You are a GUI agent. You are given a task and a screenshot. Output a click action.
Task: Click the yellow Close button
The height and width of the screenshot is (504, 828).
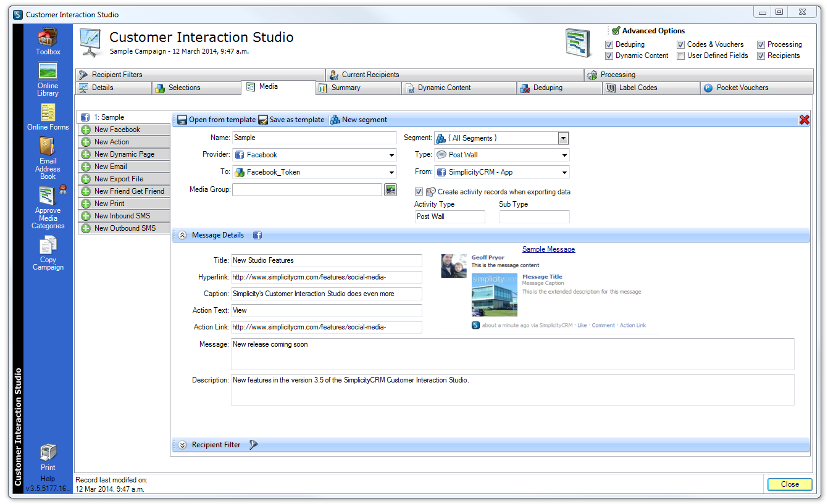click(790, 484)
